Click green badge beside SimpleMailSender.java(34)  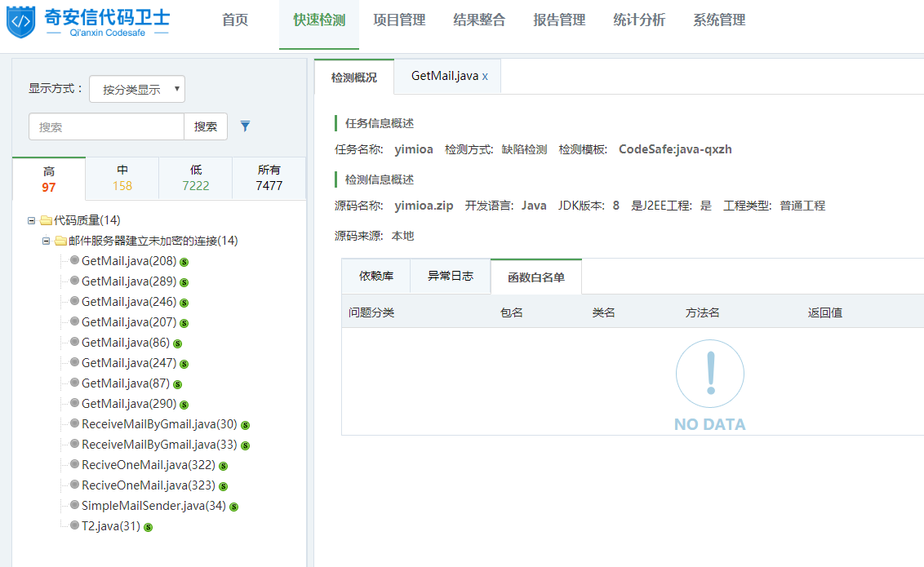point(234,507)
